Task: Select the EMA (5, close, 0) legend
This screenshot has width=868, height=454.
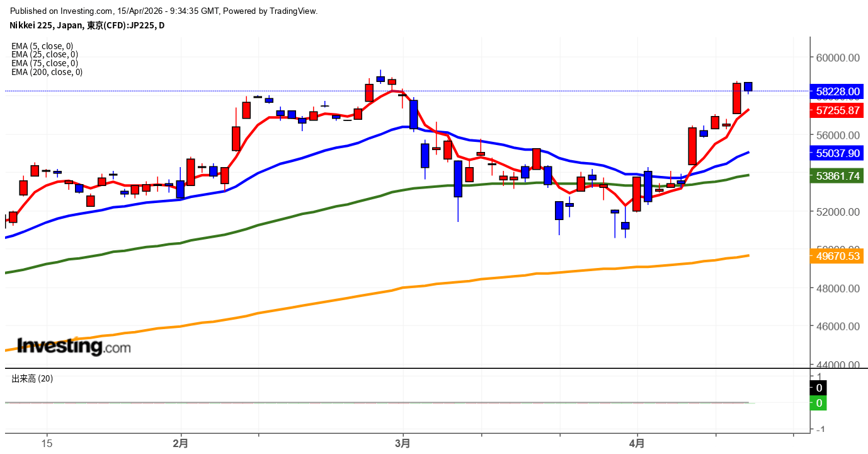Action: (42, 46)
